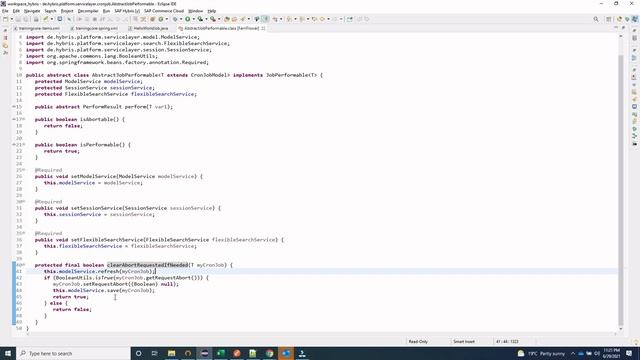
Task: Click the Terminate debug toolbar icon
Action: pyautogui.click(x=95, y=19)
